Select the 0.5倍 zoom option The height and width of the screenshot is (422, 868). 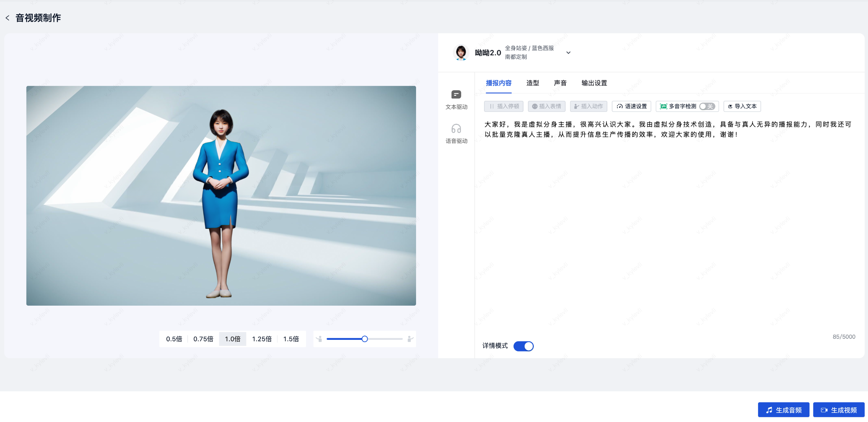[x=174, y=339]
